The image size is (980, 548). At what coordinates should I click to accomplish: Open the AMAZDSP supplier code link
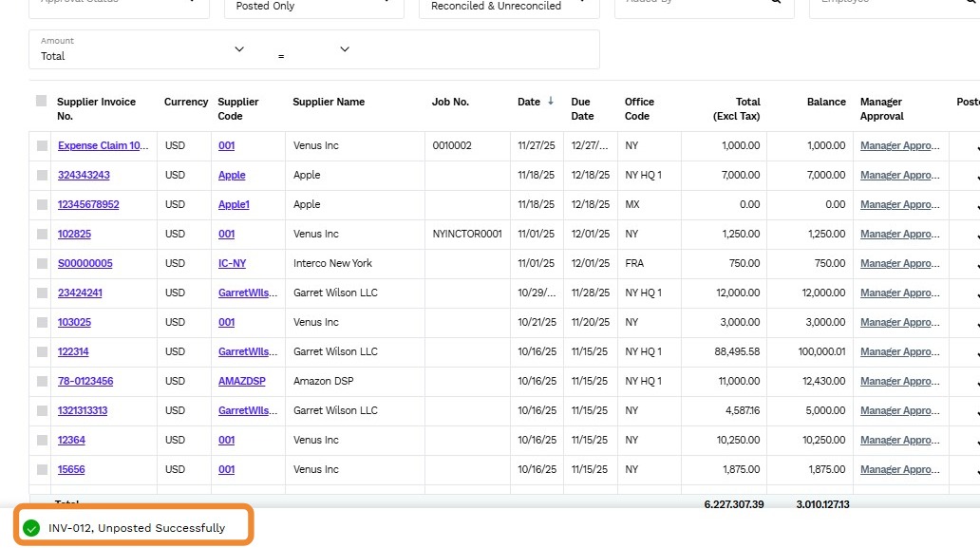(x=242, y=382)
